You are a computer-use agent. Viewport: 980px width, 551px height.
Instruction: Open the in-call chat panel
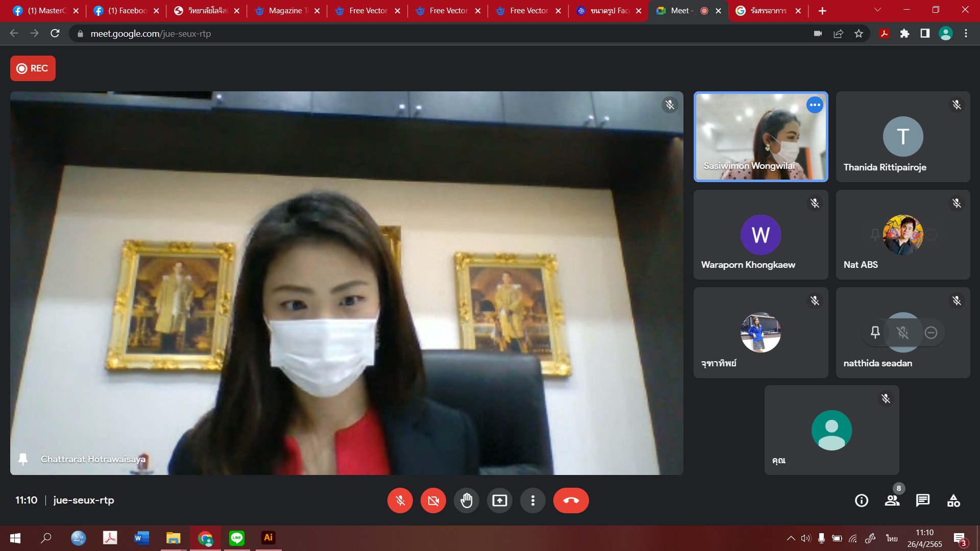coord(922,500)
